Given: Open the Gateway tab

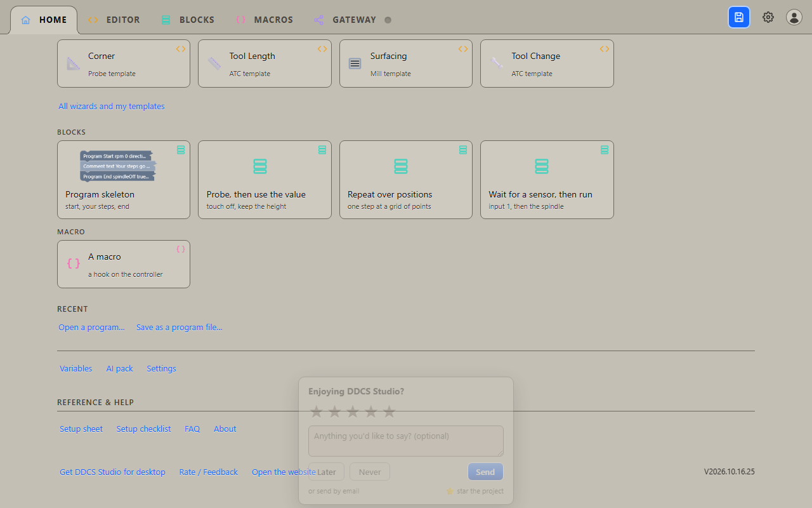Looking at the screenshot, I should click(352, 20).
